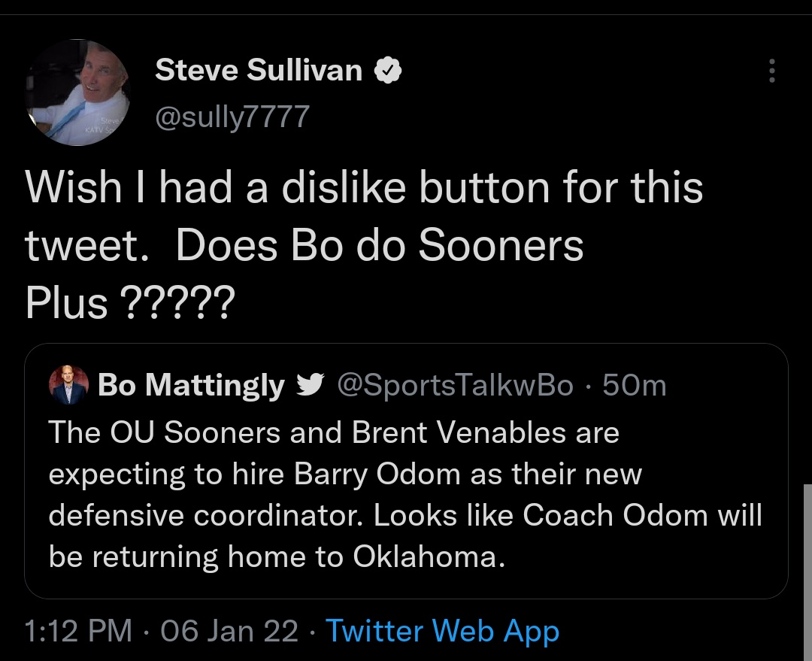Viewport: 812px width, 661px height.
Task: Click the "Plus ?????" text line
Action: [x=129, y=302]
